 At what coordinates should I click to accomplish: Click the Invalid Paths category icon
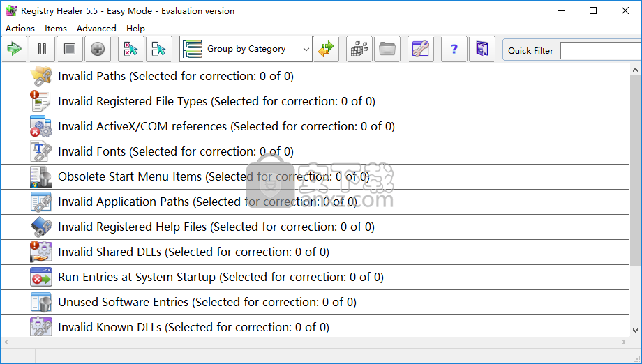point(41,76)
